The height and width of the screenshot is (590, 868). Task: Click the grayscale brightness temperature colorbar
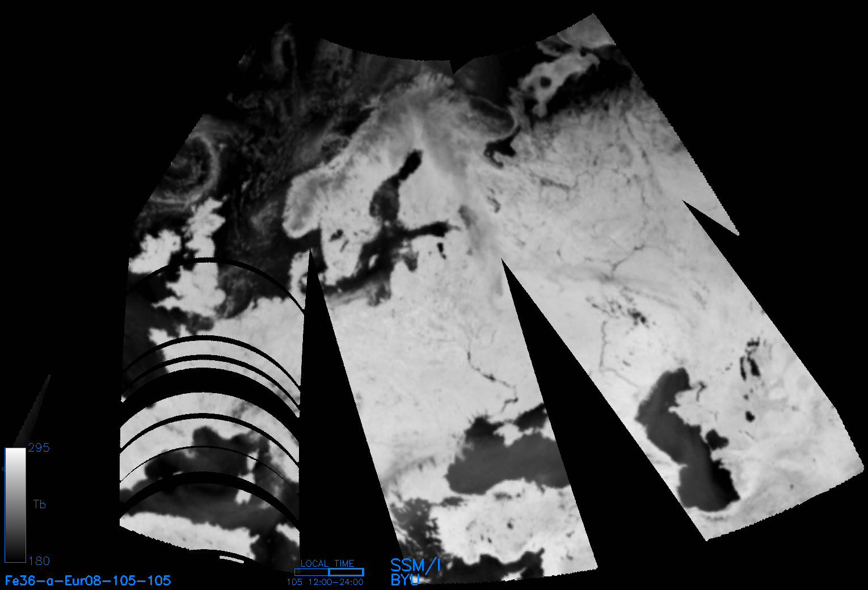coord(15,505)
